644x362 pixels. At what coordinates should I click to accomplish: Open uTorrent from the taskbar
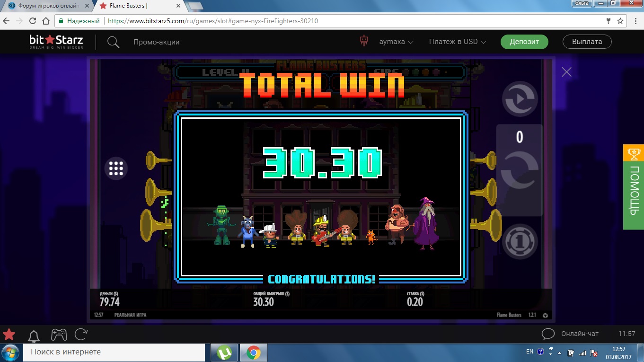point(224,353)
